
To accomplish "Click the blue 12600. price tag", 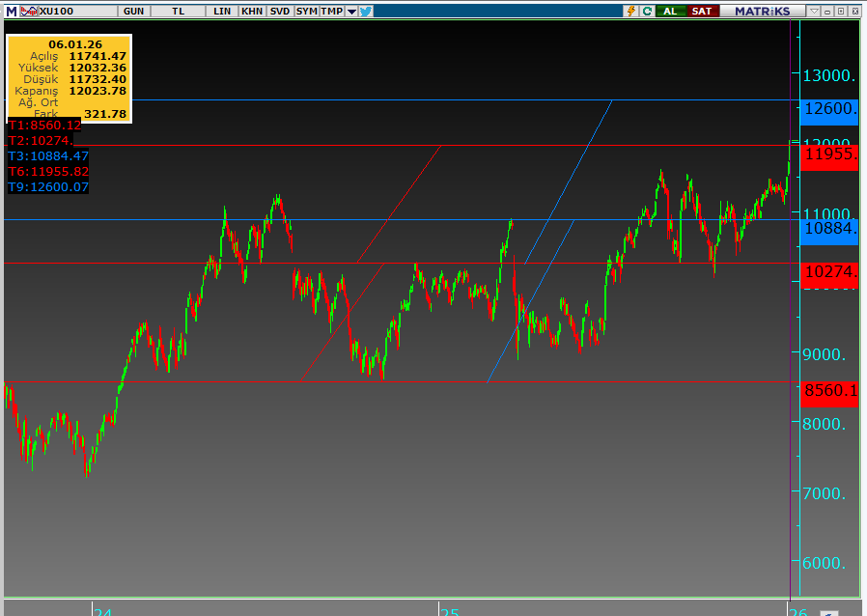I will pos(829,112).
